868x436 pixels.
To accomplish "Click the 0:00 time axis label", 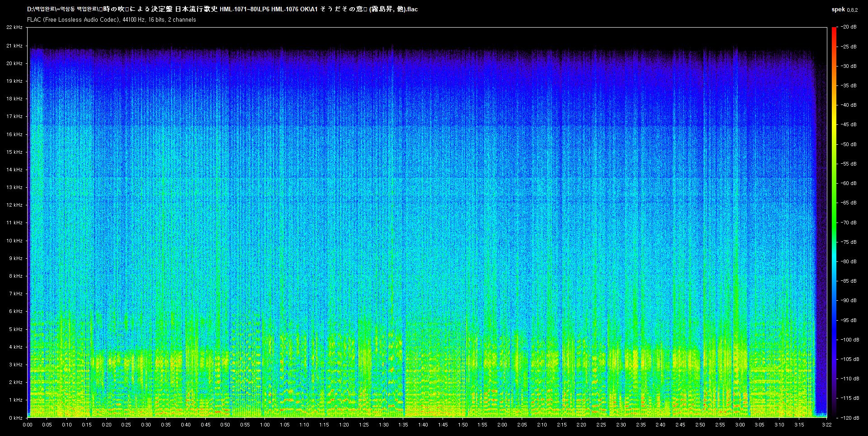I will point(28,425).
